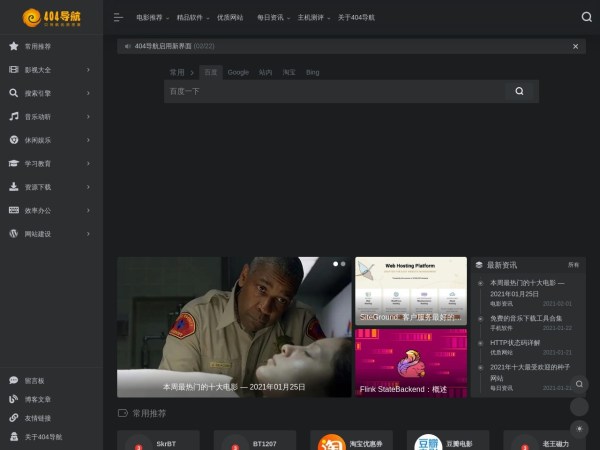Expand the 搜索引擎 sidebar chevron

coord(88,93)
